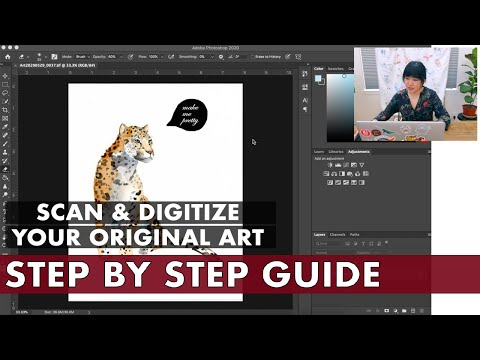Toggle filter for pixel layers

tap(348, 244)
